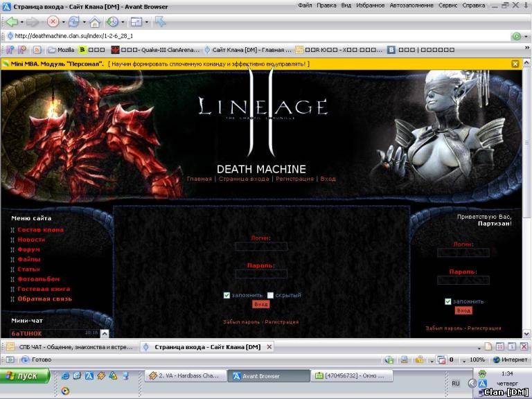Open Internet Explorer from quick launch
The width and height of the screenshot is (532, 399).
[66, 375]
